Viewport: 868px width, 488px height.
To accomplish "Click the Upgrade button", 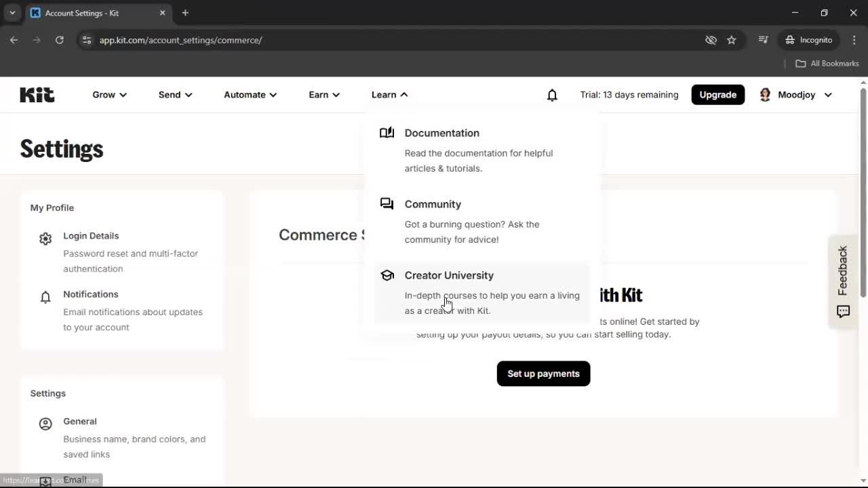I will [717, 95].
